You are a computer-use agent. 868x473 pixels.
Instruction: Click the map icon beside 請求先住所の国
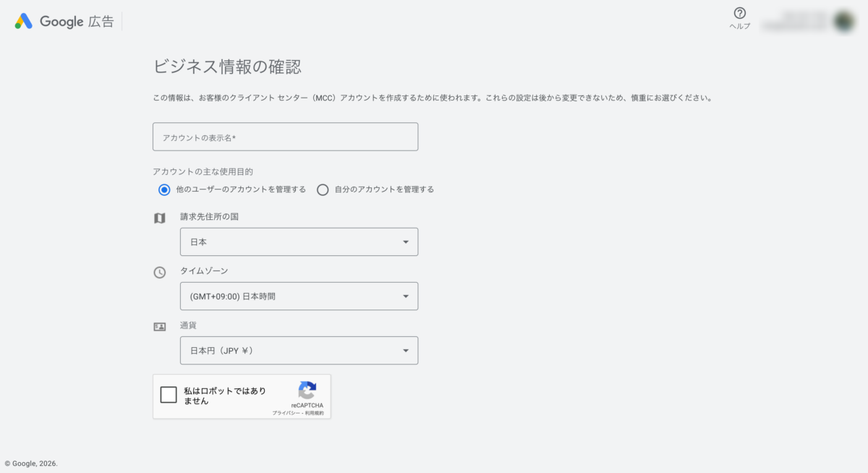coord(160,218)
